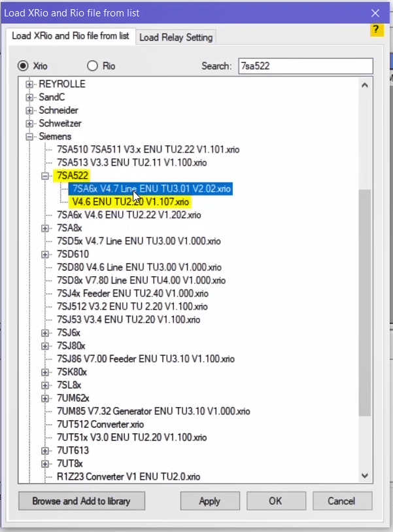Click the Search input field
This screenshot has height=532, width=393.
pyautogui.click(x=304, y=65)
